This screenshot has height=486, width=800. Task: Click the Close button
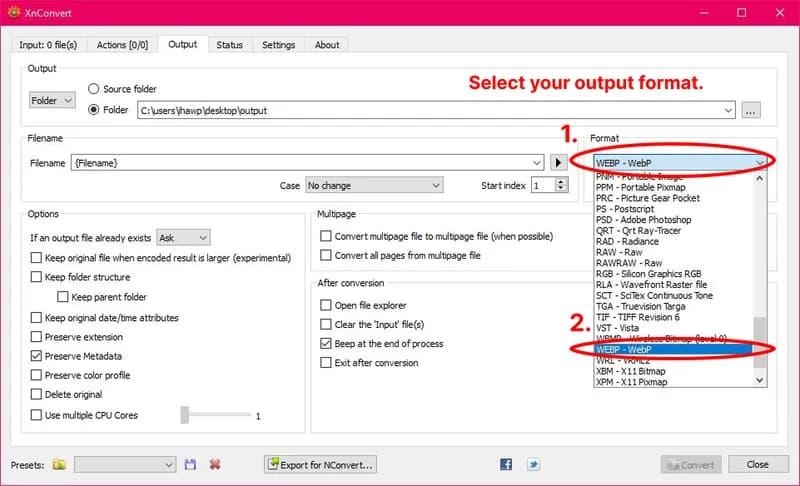coord(758,465)
